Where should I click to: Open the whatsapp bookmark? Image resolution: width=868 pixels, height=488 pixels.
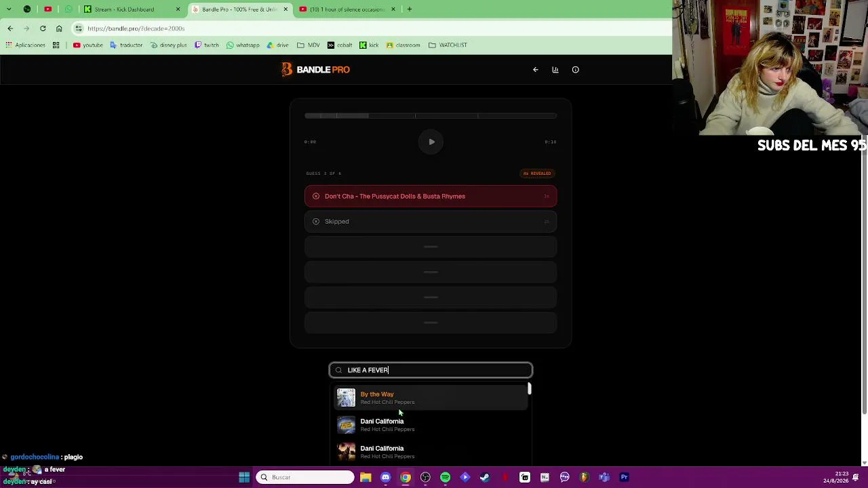tap(243, 45)
